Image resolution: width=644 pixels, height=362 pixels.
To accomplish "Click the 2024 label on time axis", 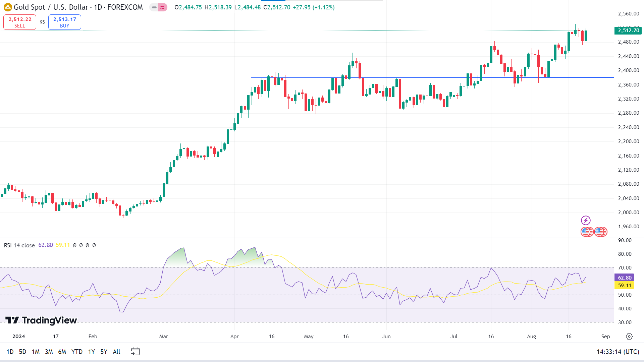I will [18, 337].
